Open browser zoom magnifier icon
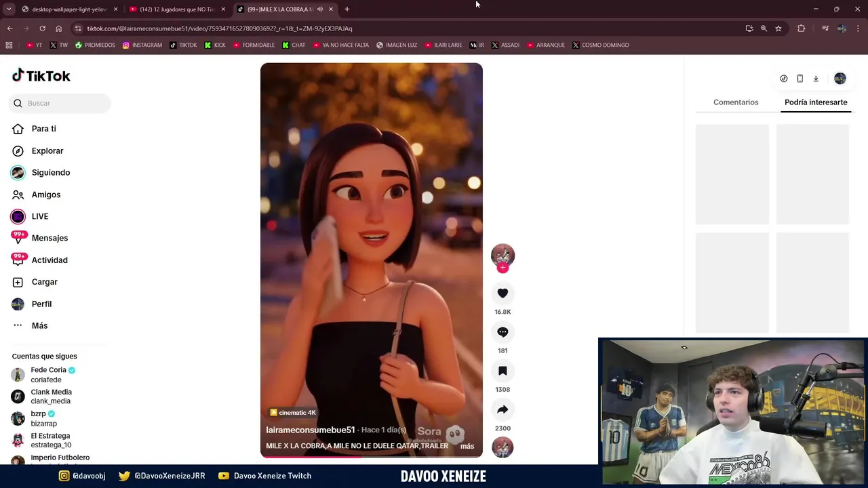This screenshot has width=868, height=488. click(764, 28)
